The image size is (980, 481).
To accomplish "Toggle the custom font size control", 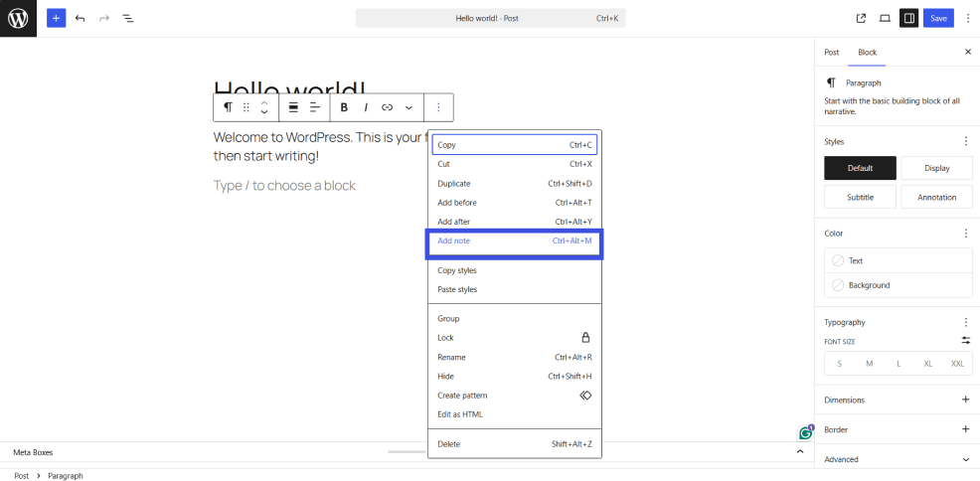I will 966,341.
